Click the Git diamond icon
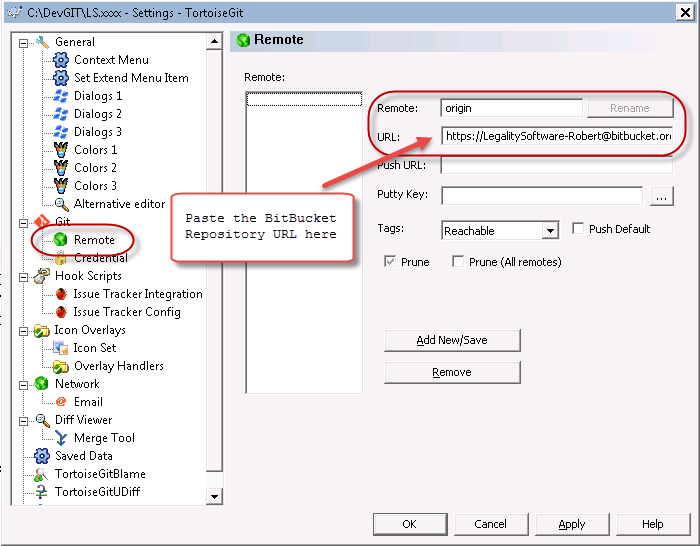The width and height of the screenshot is (700, 546). (42, 221)
